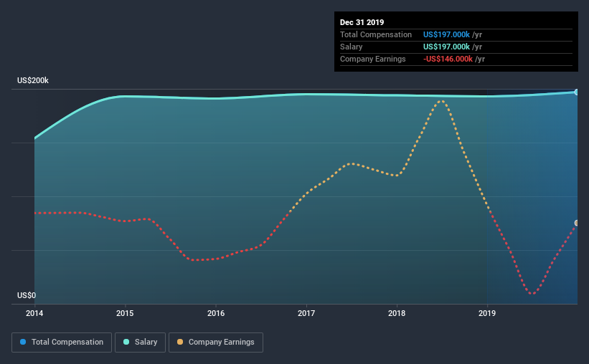Click the US$200k y-axis label
Screen dimensions: 589x364
point(33,80)
